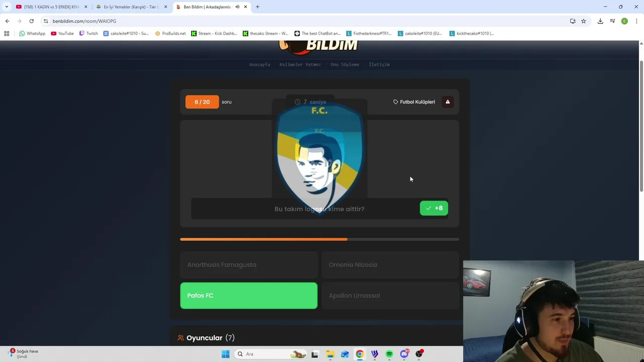Click the 6 / 20 question counter

[x=202, y=102]
